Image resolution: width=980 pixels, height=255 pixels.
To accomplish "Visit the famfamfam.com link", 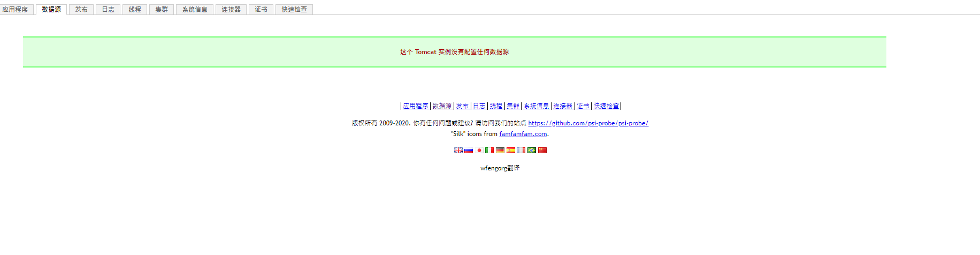I will [x=523, y=134].
